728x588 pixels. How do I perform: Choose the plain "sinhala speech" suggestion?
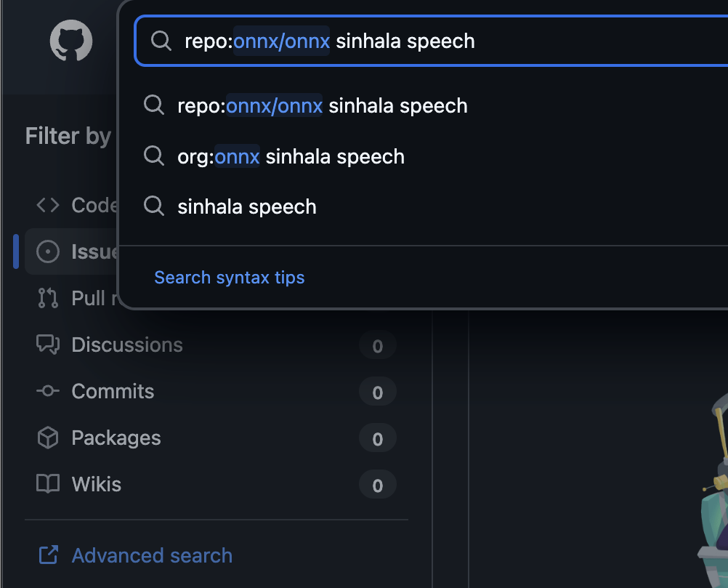[x=246, y=206]
